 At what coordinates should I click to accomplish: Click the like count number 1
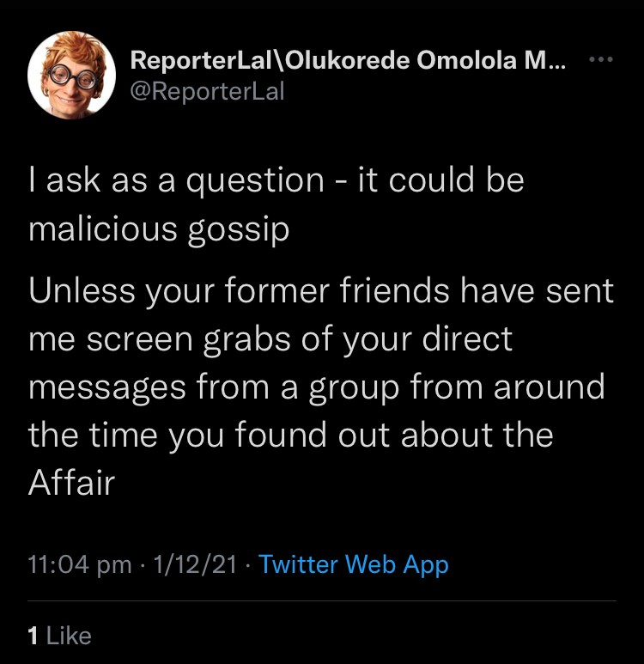33,636
